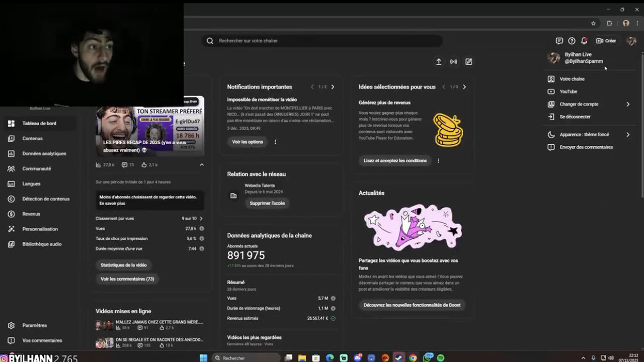644x362 pixels.
Task: Choose Se déconnecter from account menu
Action: [x=575, y=117]
